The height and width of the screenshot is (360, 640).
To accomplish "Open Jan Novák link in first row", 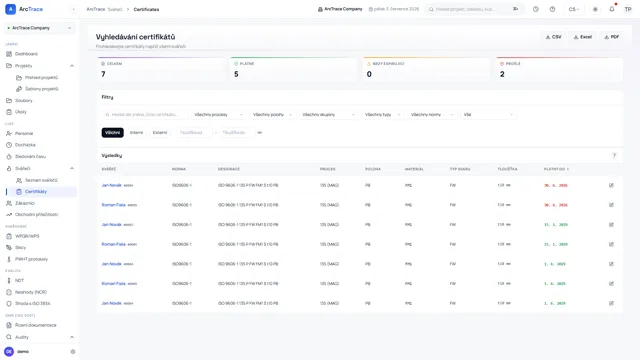I will tap(111, 185).
